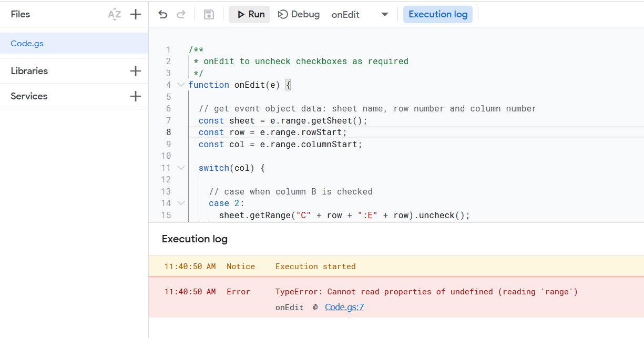Open the Code.gs:7 error link
644x338 pixels.
click(x=344, y=308)
